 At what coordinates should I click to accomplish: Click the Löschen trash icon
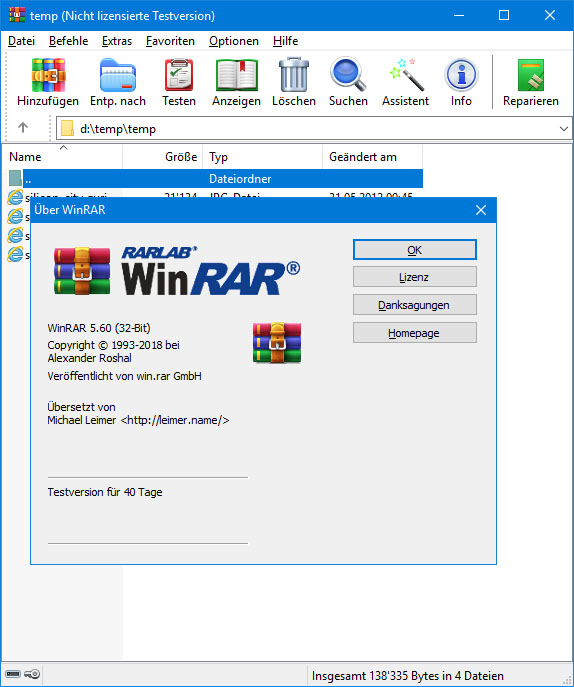[x=294, y=74]
